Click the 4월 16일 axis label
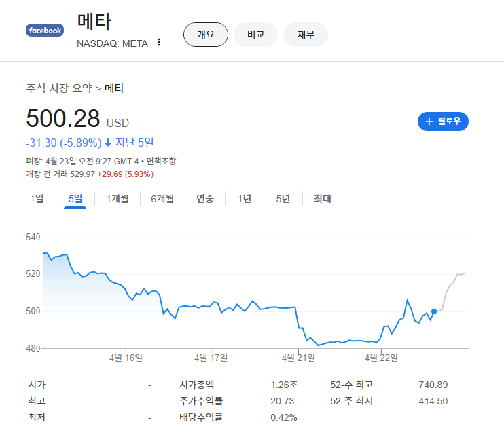The width and height of the screenshot is (504, 435). tap(126, 358)
